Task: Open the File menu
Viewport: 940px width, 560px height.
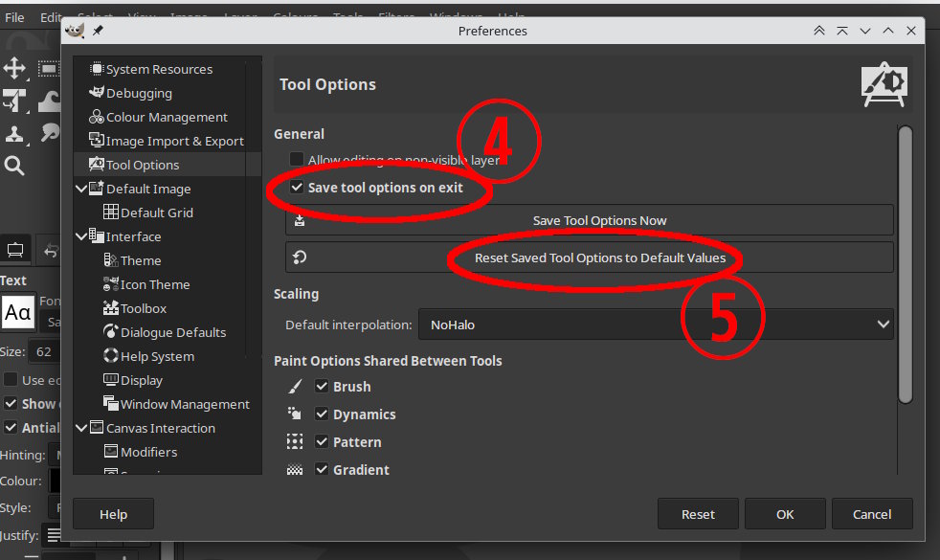Action: point(14,18)
